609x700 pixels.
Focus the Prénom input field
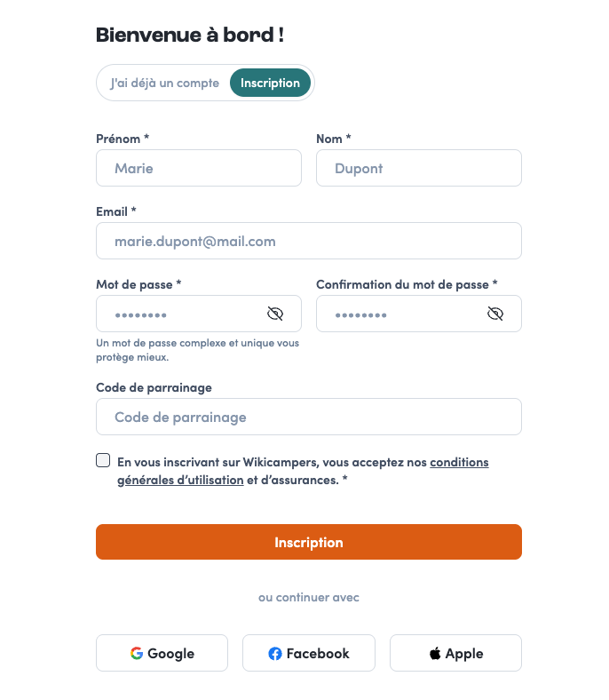pos(199,168)
